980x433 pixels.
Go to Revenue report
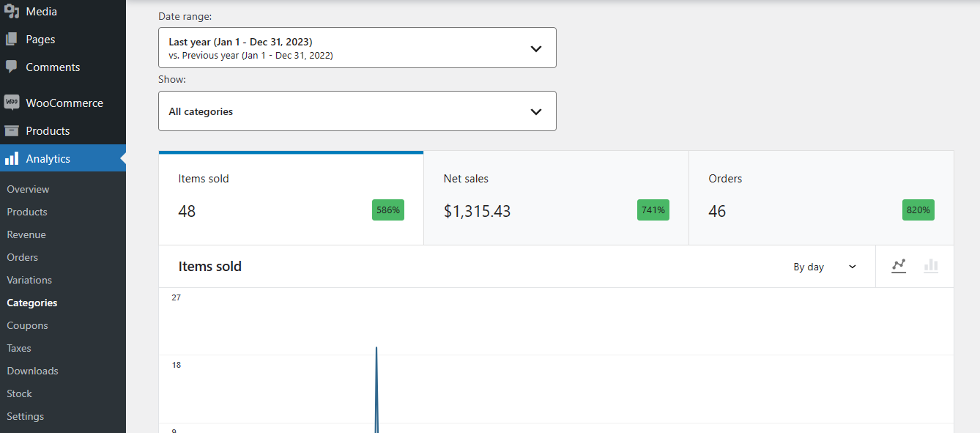[26, 234]
